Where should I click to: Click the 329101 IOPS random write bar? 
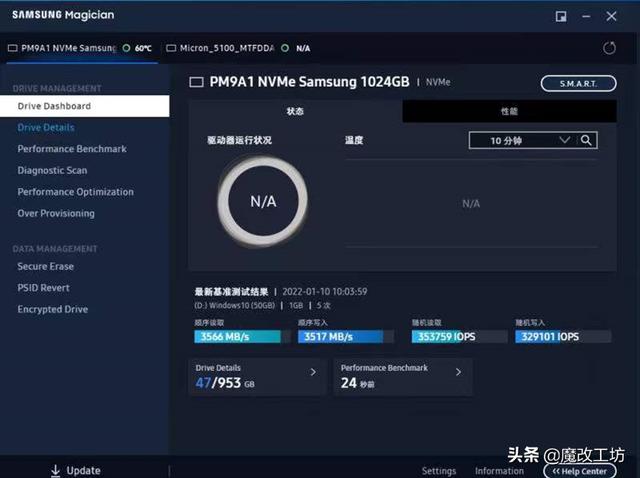(x=563, y=337)
